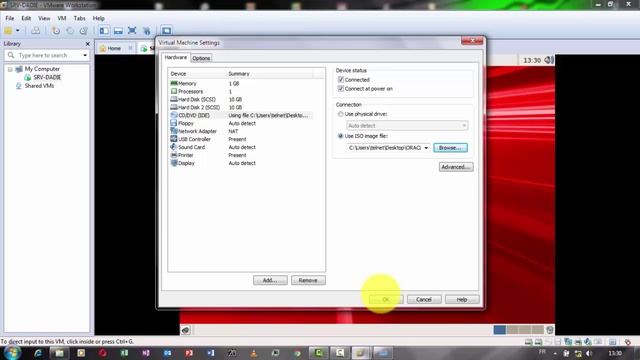
Task: Collapse the My Computer tree node
Action: (x=10, y=69)
